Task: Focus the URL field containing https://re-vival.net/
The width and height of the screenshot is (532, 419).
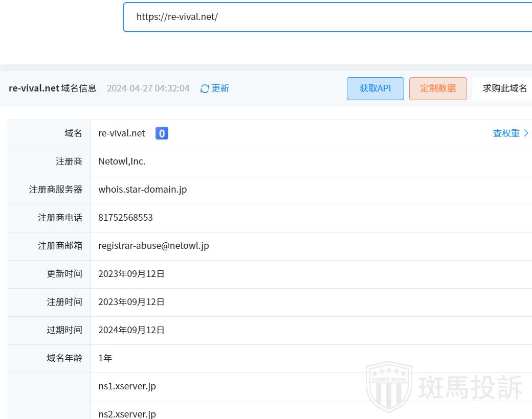Action: tap(327, 17)
